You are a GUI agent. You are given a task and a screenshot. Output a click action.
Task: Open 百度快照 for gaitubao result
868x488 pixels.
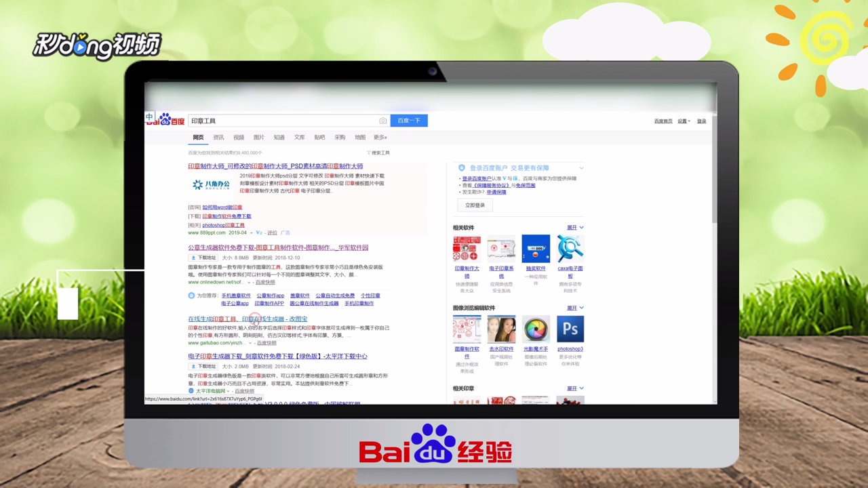pos(267,344)
